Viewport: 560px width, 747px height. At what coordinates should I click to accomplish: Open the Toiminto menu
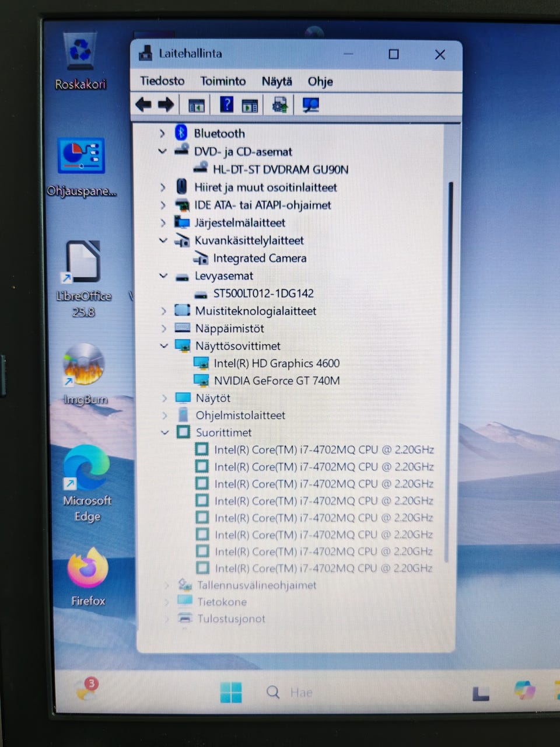tap(223, 81)
